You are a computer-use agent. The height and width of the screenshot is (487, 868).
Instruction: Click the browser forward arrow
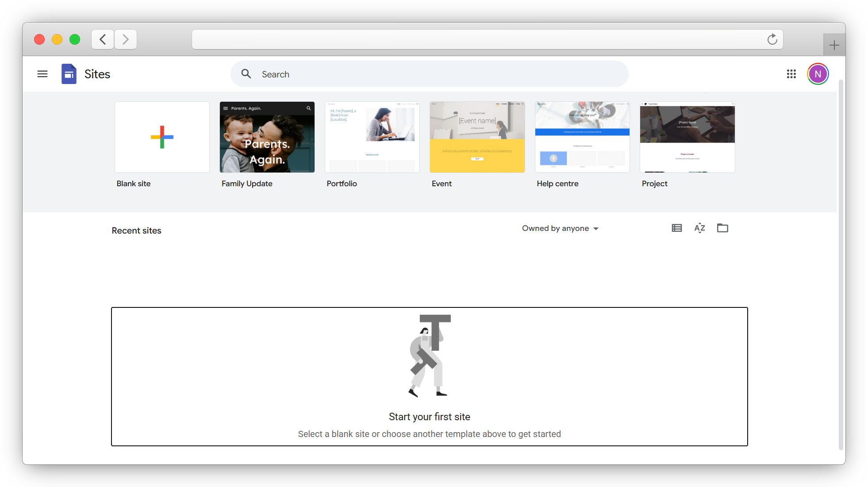(125, 39)
